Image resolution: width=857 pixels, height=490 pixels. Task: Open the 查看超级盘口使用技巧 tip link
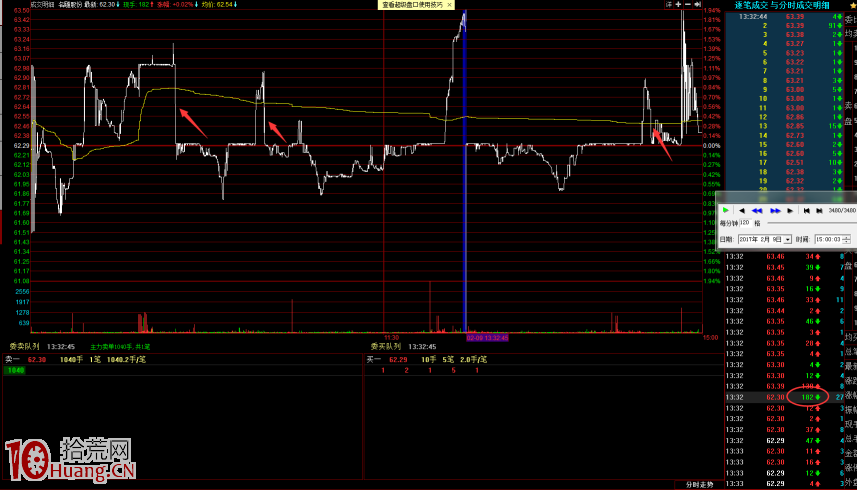coord(412,4)
